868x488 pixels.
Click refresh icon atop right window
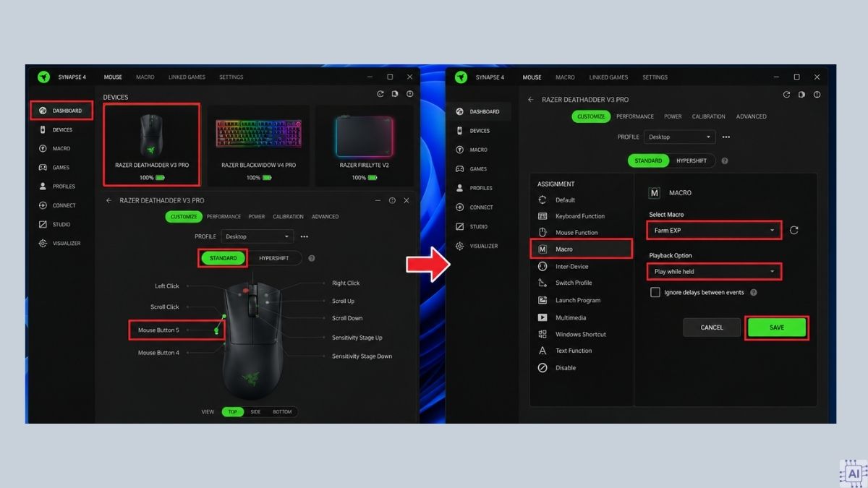tap(786, 95)
